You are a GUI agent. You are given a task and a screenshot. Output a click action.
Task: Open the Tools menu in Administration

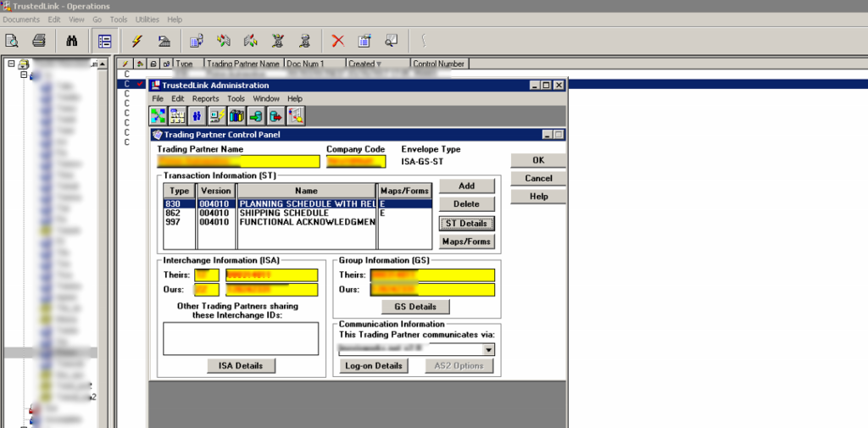click(x=236, y=98)
